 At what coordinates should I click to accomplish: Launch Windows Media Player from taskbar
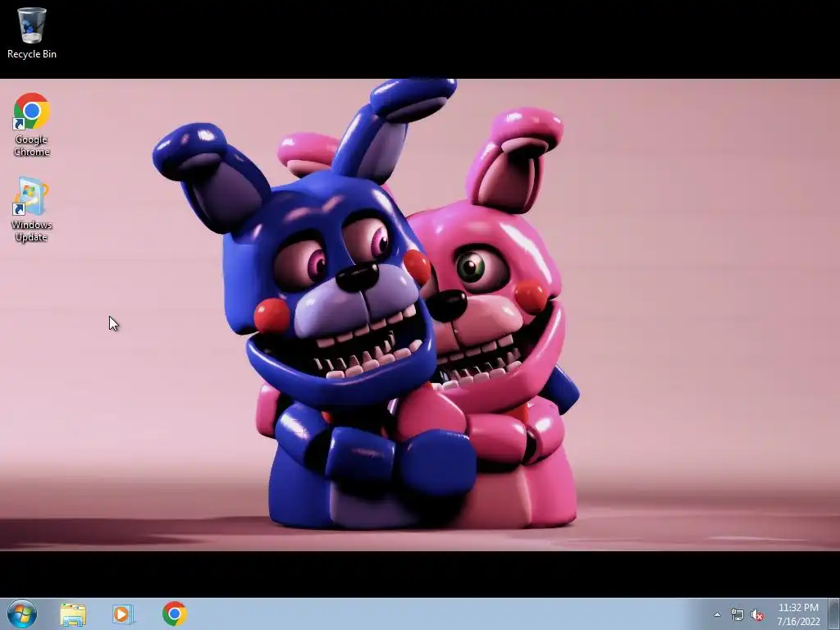[x=123, y=614]
